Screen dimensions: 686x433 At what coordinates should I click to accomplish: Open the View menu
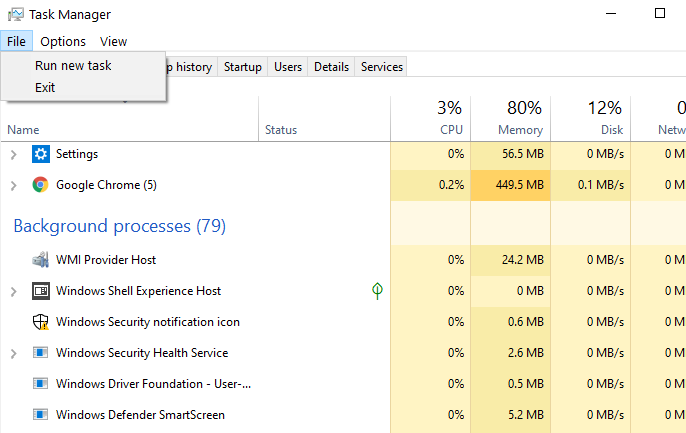(113, 41)
